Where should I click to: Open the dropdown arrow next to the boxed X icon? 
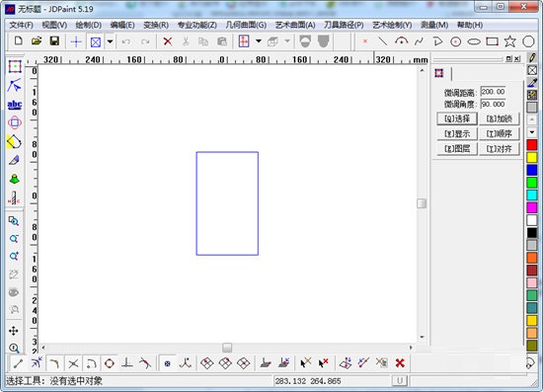tap(110, 41)
